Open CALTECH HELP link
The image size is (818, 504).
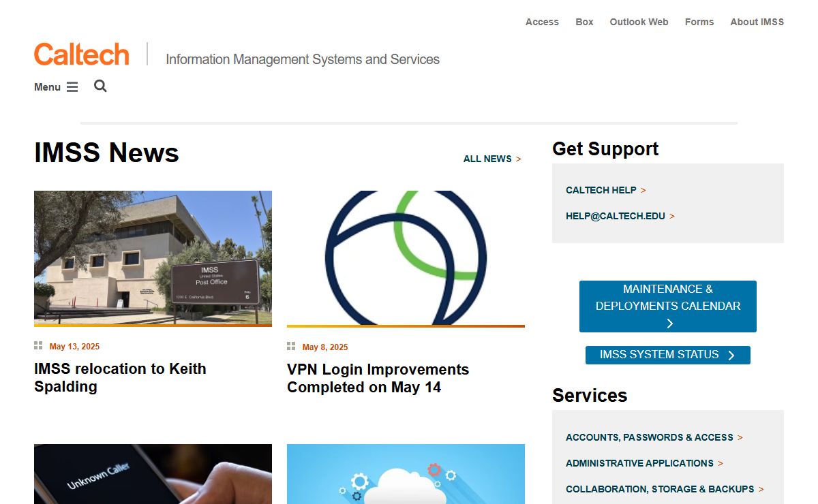coord(605,190)
